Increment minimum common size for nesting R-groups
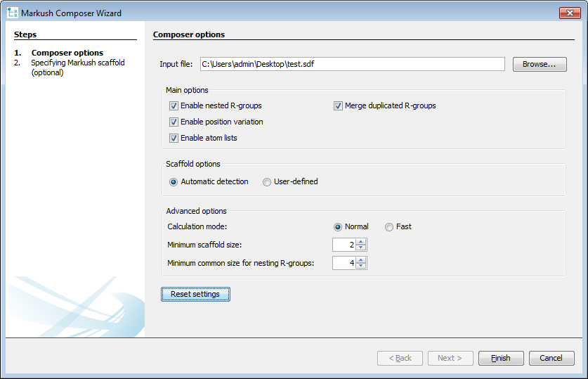The height and width of the screenshot is (379, 588). 361,260
